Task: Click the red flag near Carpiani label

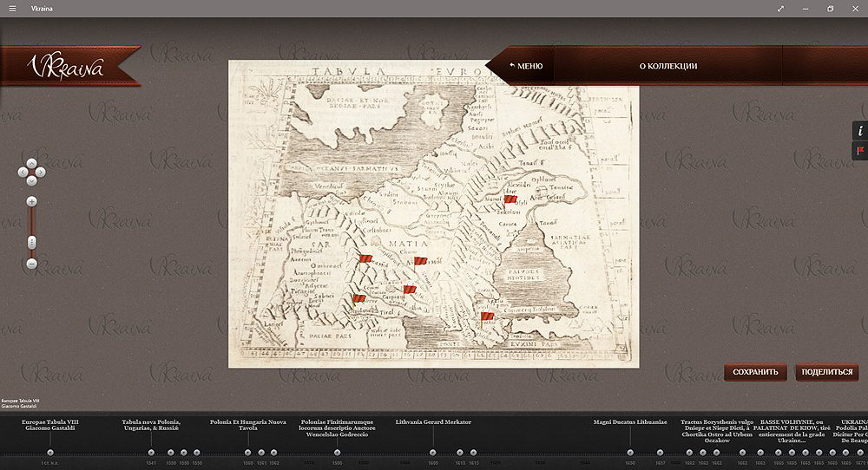Action: (x=409, y=291)
